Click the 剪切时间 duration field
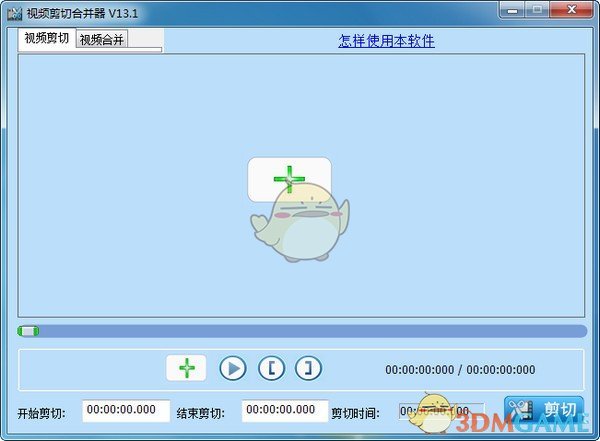The width and height of the screenshot is (600, 441). (442, 412)
